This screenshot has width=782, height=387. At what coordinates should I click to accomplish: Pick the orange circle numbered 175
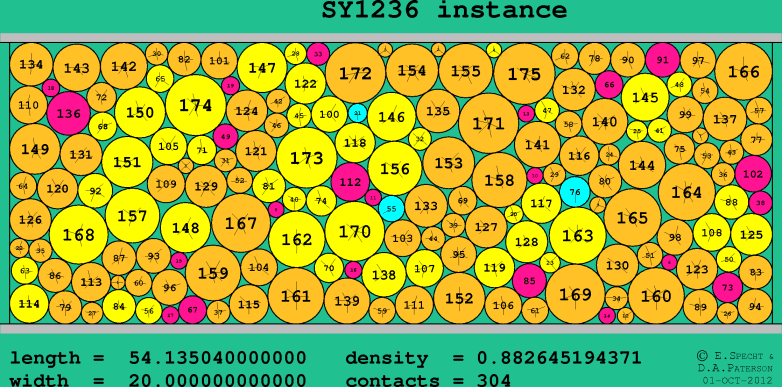coord(524,74)
